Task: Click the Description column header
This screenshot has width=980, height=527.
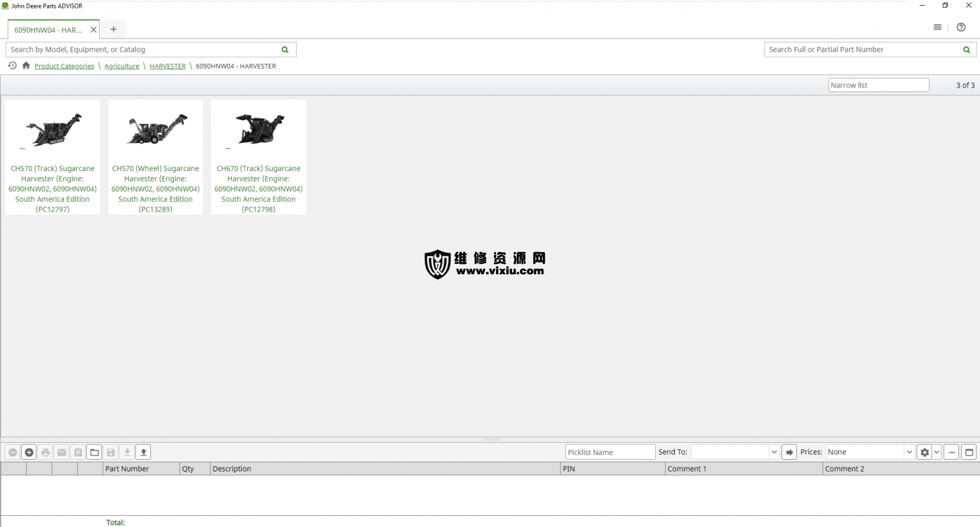Action: click(x=385, y=469)
